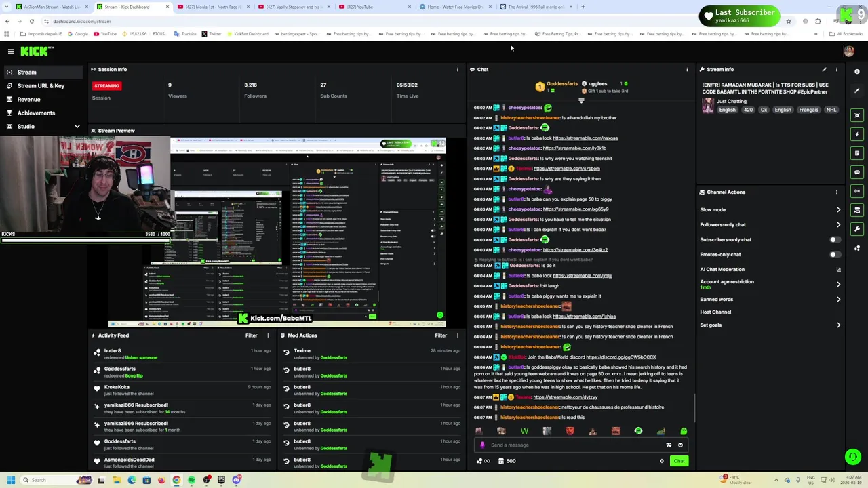This screenshot has height=488, width=868.
Task: Open AI Chat Moderation external link
Action: click(838, 269)
